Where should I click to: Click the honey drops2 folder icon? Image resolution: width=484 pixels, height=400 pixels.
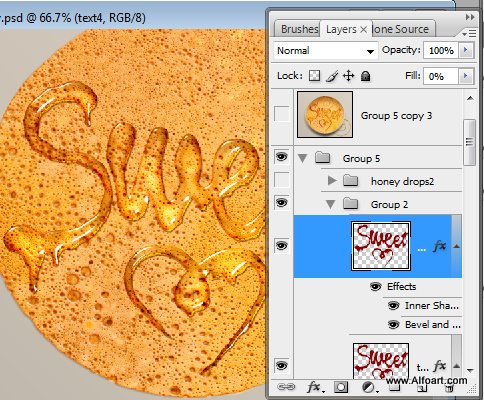click(x=351, y=181)
